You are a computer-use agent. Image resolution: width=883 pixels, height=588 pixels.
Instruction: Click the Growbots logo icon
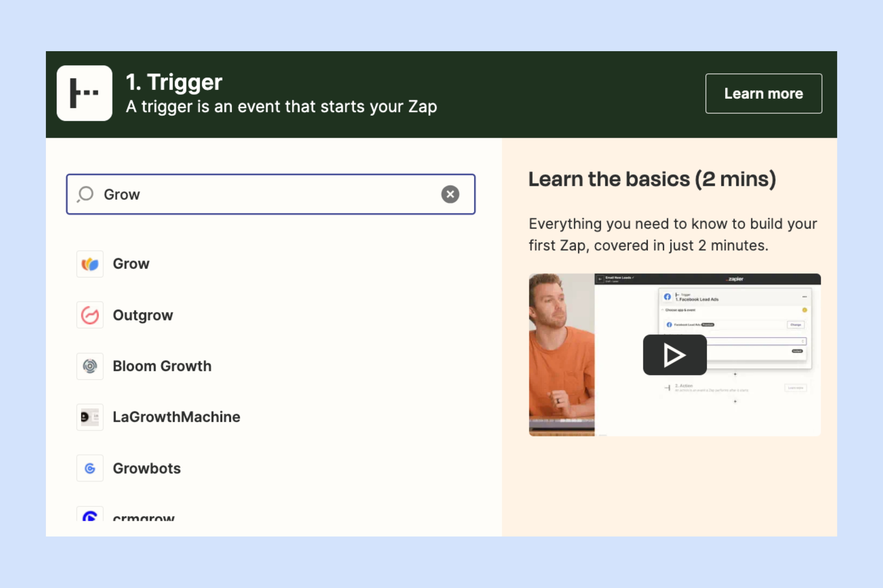pos(90,468)
